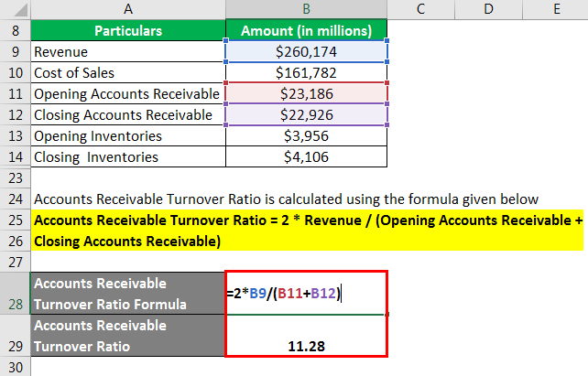Screen dimensions: 588x376
Task: Select row 24 header
Action: point(16,199)
